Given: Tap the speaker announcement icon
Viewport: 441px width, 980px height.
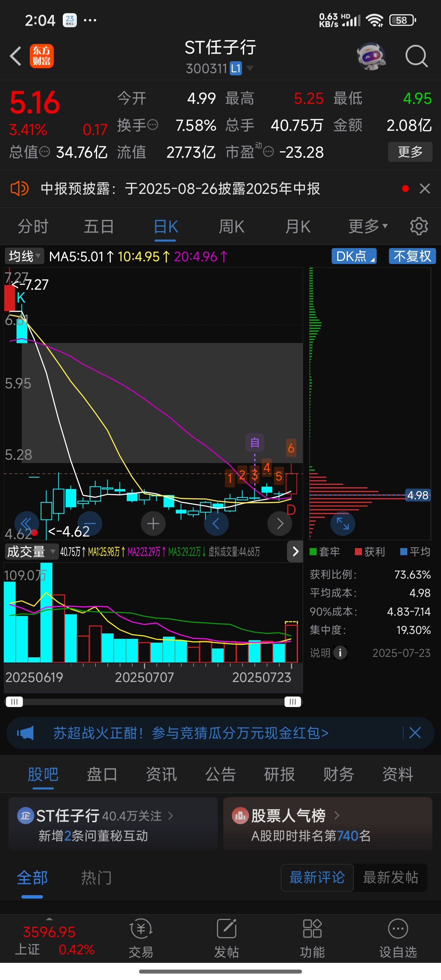Looking at the screenshot, I should click(19, 189).
